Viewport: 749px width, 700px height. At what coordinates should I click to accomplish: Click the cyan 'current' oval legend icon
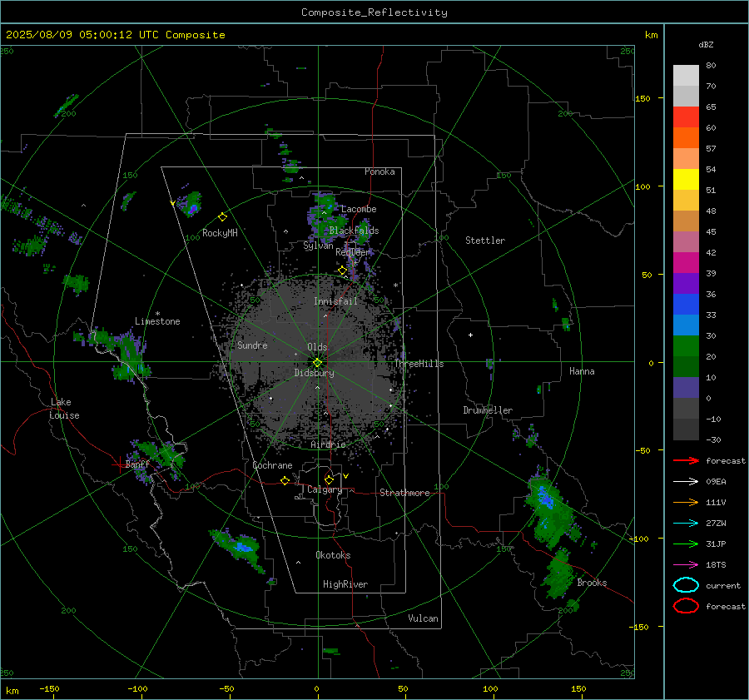pos(686,585)
